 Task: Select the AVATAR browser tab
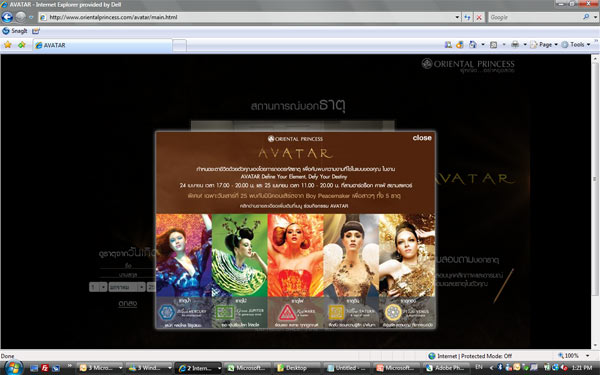tap(102, 45)
